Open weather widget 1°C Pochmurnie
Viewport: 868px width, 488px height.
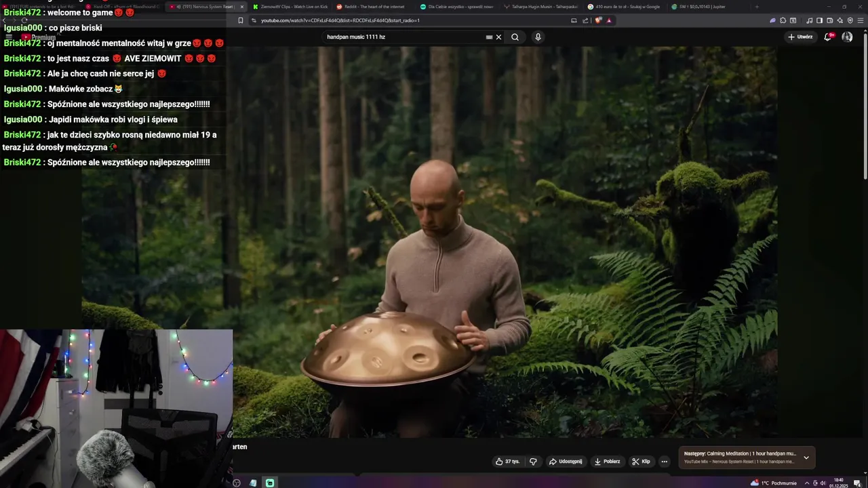pyautogui.click(x=773, y=483)
